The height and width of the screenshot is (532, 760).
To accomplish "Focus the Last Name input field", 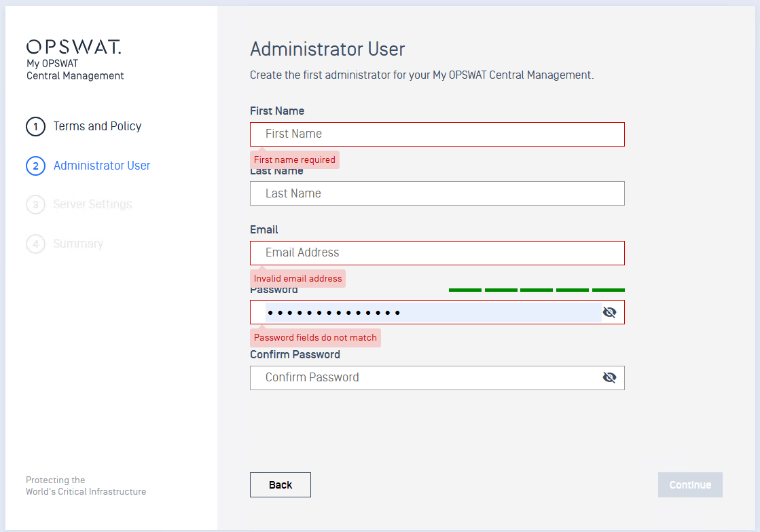I will (x=437, y=193).
